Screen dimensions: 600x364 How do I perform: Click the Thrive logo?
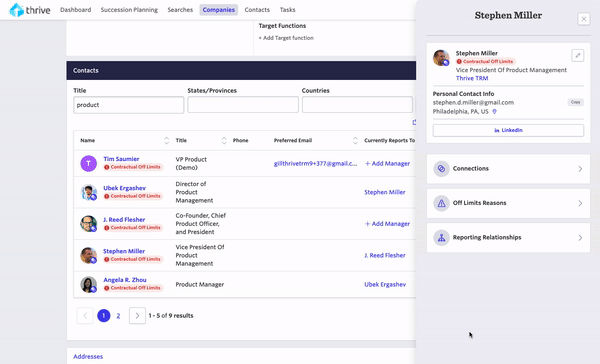29,10
